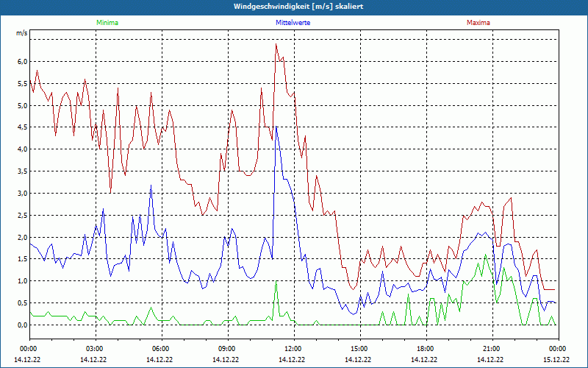Viewport: 588px width, 368px height.
Task: Click the blue Mittelwerte legend label
Action: coord(293,23)
